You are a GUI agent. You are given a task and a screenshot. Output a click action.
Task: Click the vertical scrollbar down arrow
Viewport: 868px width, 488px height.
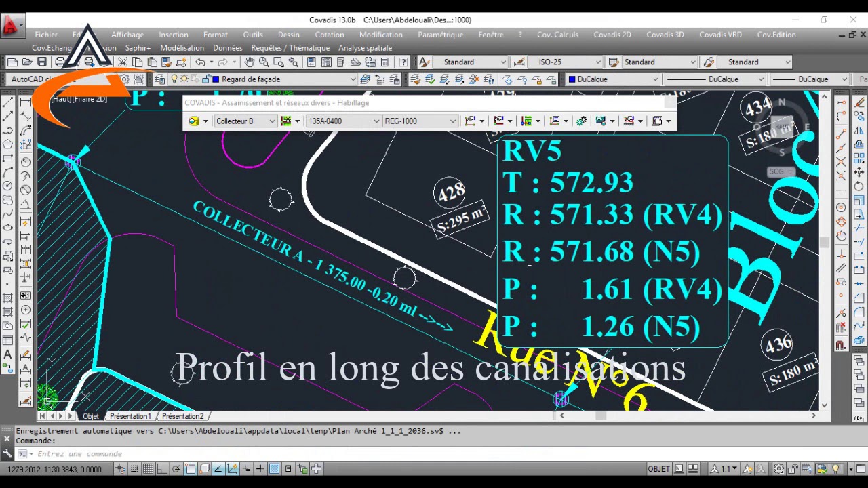click(825, 405)
